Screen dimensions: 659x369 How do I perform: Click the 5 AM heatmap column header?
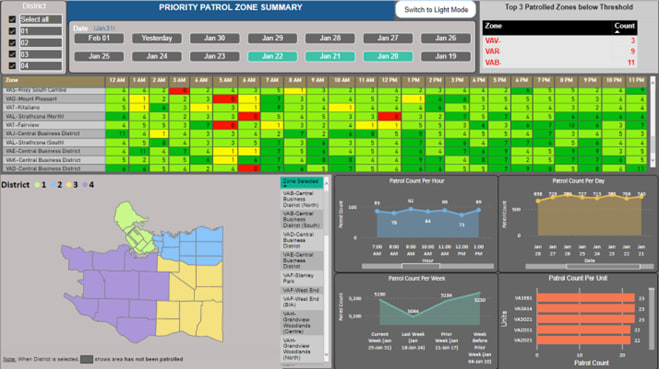click(x=225, y=80)
